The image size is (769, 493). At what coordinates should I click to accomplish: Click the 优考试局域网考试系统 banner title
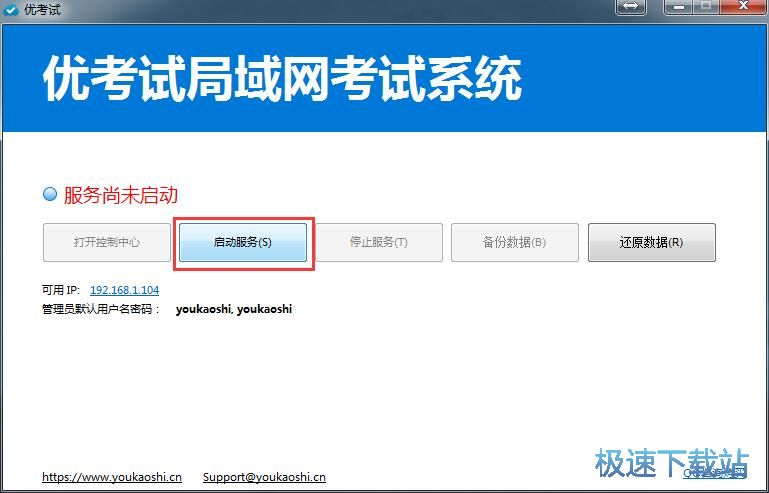(x=282, y=79)
